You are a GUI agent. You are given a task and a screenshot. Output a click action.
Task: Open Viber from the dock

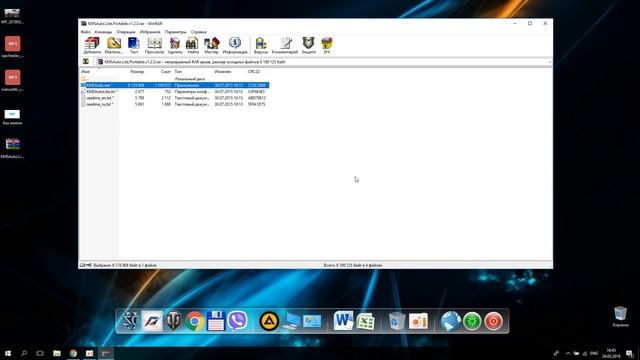pos(237,321)
